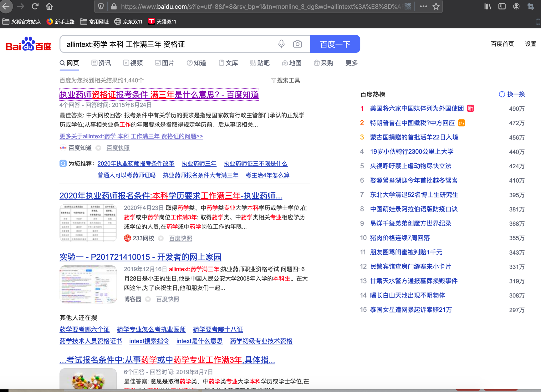Reload the current page
The width and height of the screenshot is (541, 392).
point(35,6)
